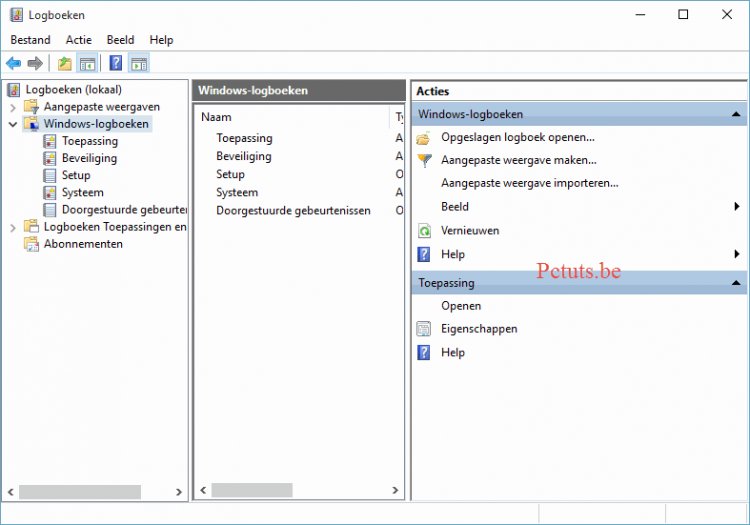Click the blue Help question-mark toolbar icon

(116, 63)
